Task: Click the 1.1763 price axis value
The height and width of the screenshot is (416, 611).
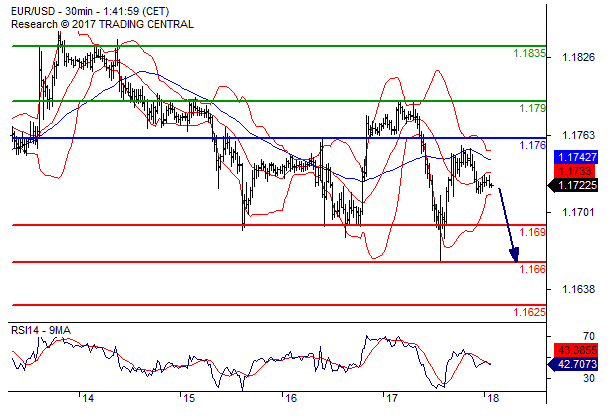Action: point(578,136)
